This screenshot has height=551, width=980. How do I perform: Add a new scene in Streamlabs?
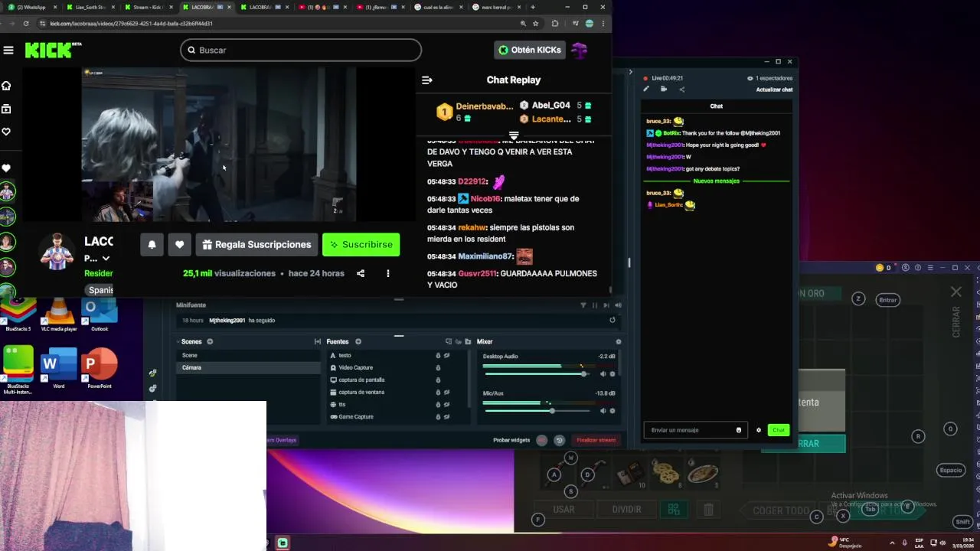tap(210, 342)
